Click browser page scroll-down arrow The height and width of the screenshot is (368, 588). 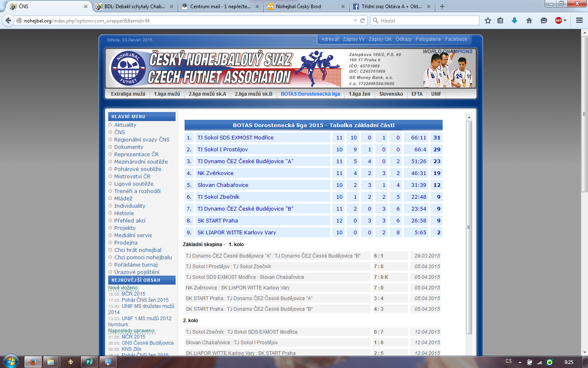(584, 352)
